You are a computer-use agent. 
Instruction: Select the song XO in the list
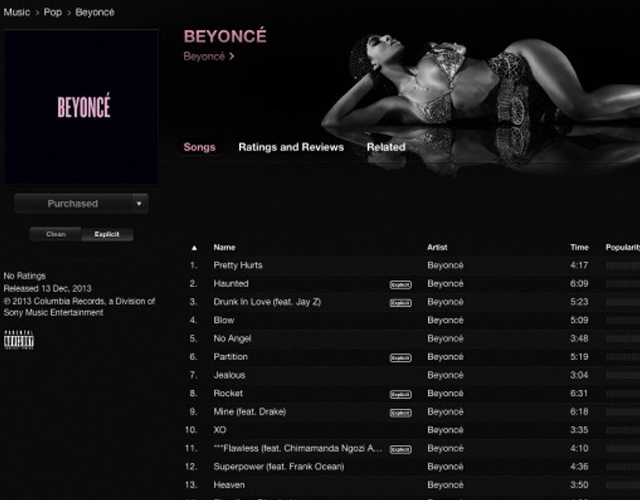[x=222, y=430]
